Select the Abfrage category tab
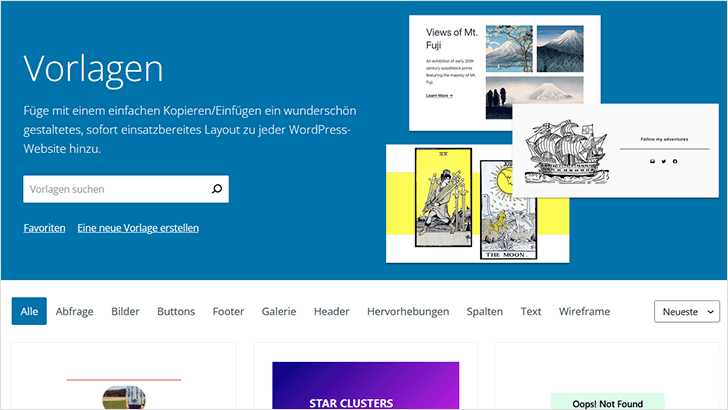Viewport: 728px width, 410px height. pos(74,311)
